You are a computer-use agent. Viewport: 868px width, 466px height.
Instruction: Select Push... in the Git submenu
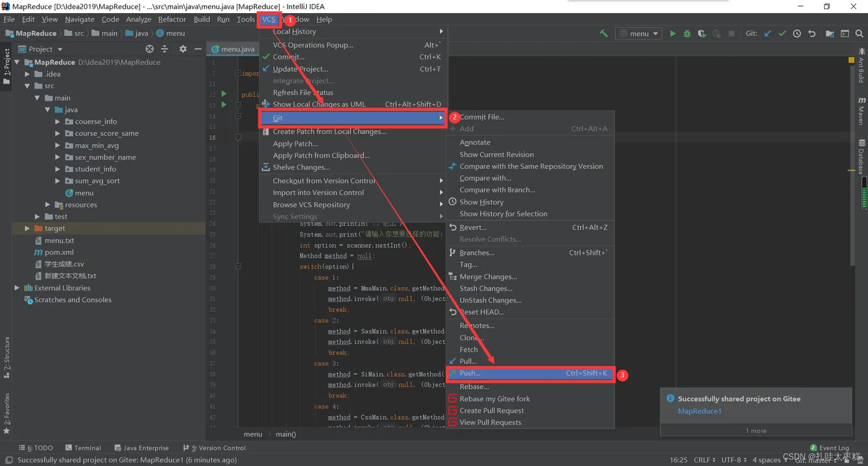[530, 374]
